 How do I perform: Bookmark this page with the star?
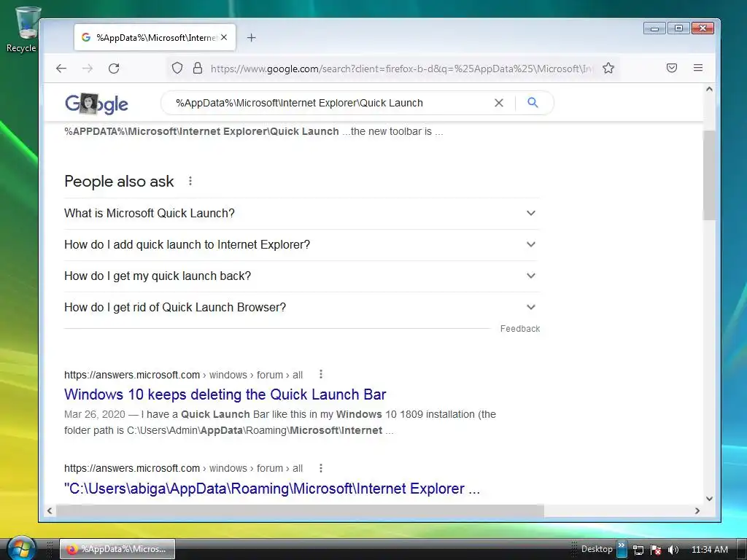(x=608, y=68)
